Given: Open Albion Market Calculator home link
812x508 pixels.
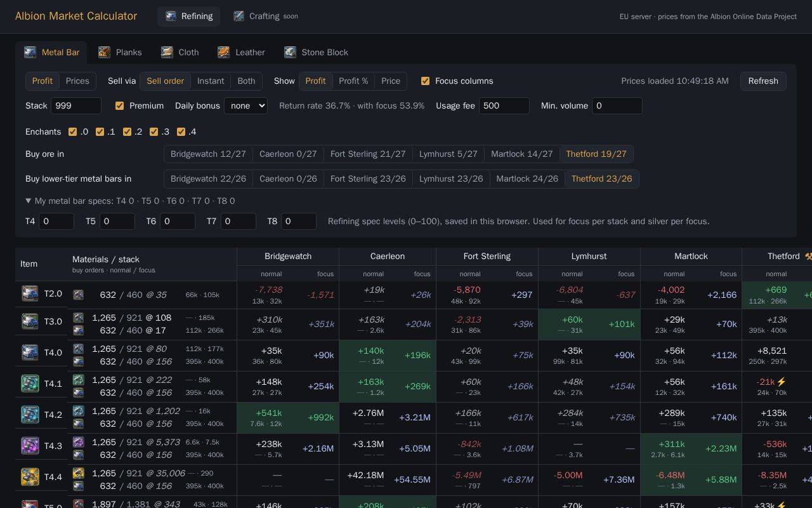Looking at the screenshot, I should click(76, 16).
